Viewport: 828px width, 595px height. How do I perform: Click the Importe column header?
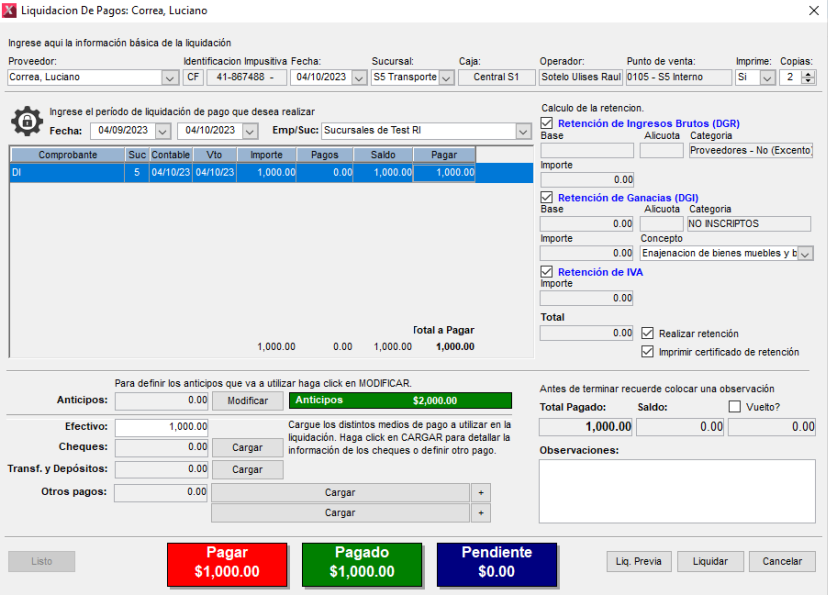(266, 155)
